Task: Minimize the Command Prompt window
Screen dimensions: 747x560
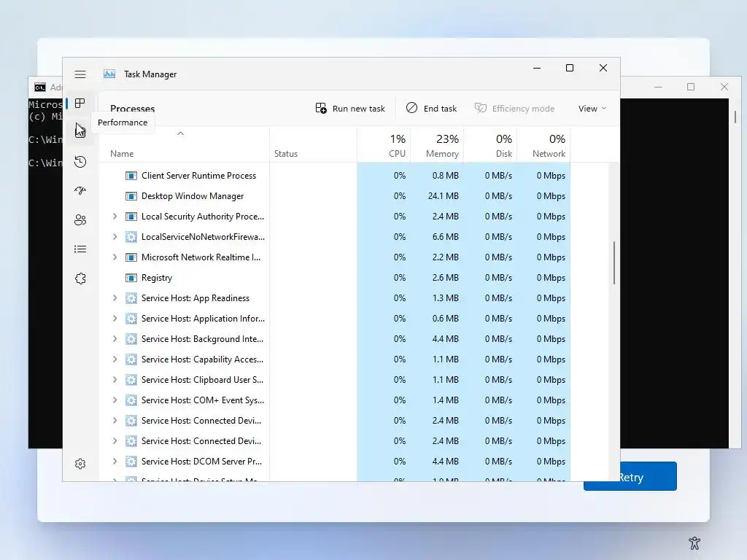Action: pyautogui.click(x=659, y=87)
